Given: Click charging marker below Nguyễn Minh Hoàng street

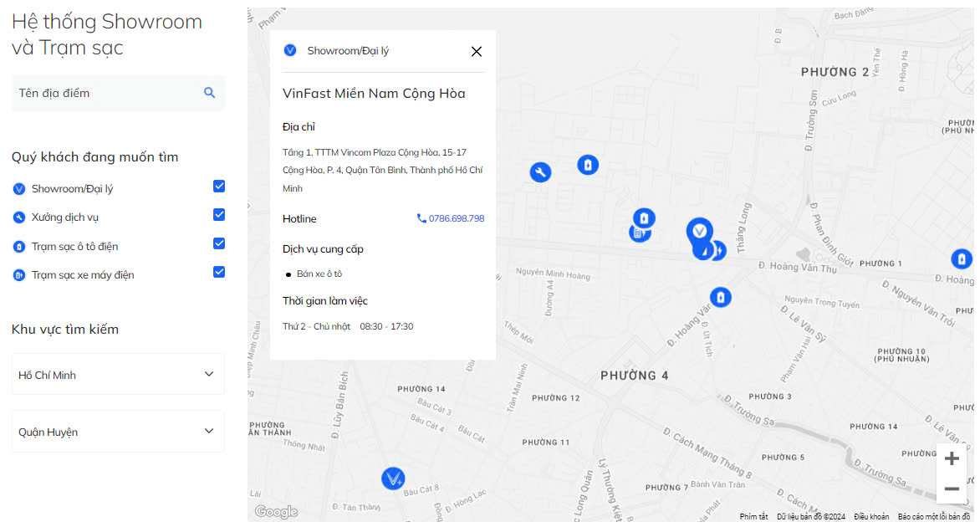Looking at the screenshot, I should pyautogui.click(x=721, y=297).
